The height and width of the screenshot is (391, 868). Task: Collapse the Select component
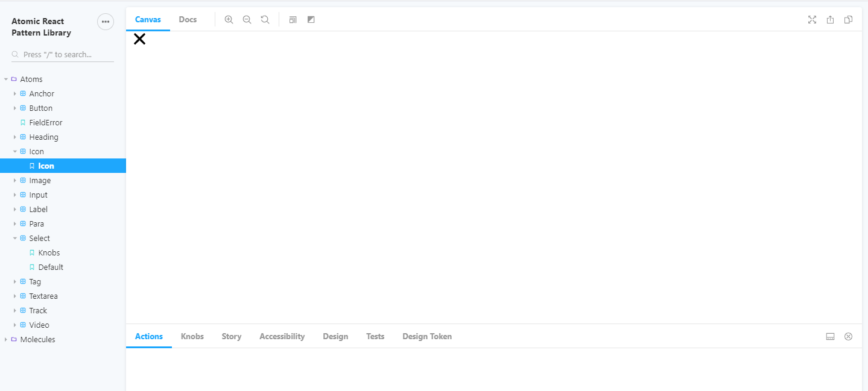(15, 238)
